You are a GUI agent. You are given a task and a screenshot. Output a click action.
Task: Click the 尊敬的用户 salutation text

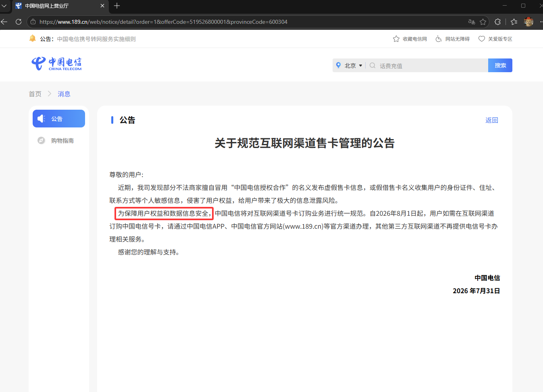pyautogui.click(x=126, y=175)
